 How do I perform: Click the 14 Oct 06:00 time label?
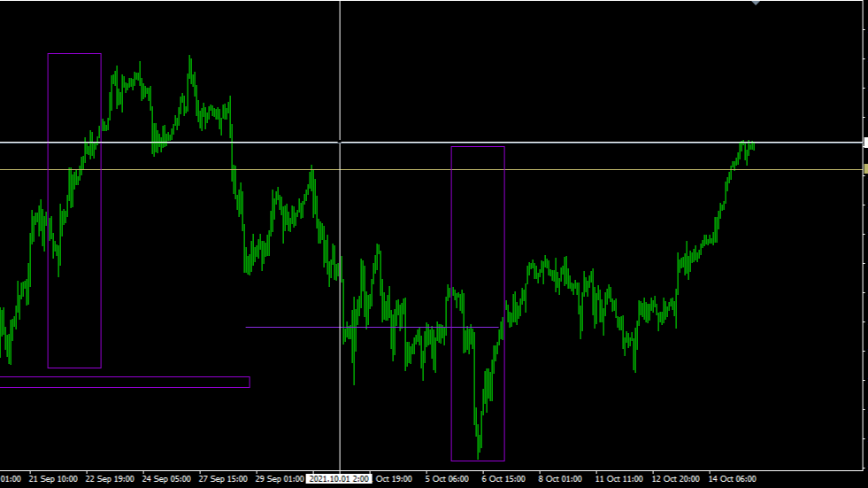733,478
